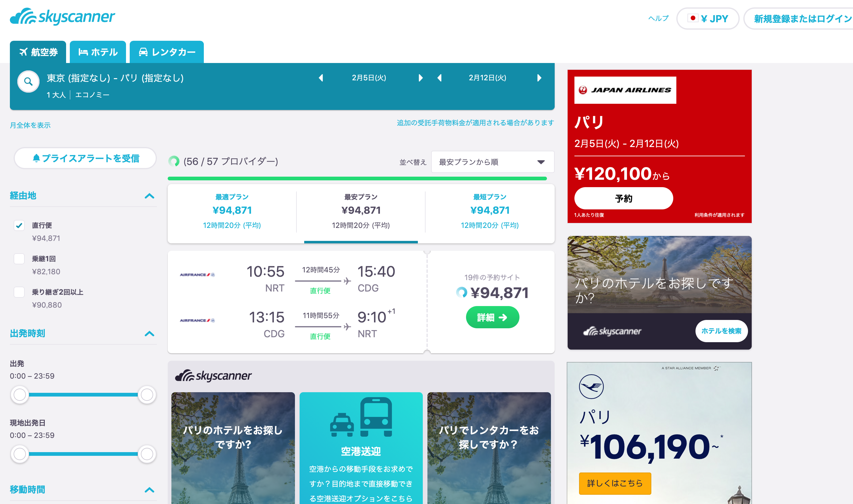Click the ¥120,100 price in the JAL ad
This screenshot has height=504, width=853.
pyautogui.click(x=613, y=174)
